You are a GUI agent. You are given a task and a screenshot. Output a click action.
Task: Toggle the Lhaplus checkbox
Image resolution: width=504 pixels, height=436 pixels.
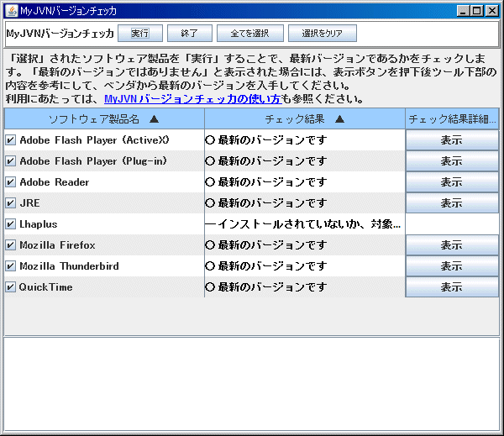(x=10, y=223)
